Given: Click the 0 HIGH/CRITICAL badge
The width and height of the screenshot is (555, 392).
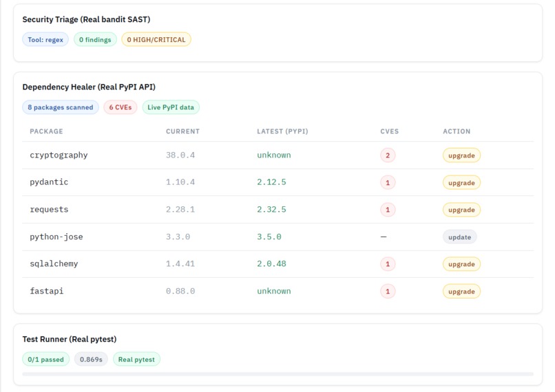Looking at the screenshot, I should [x=156, y=40].
